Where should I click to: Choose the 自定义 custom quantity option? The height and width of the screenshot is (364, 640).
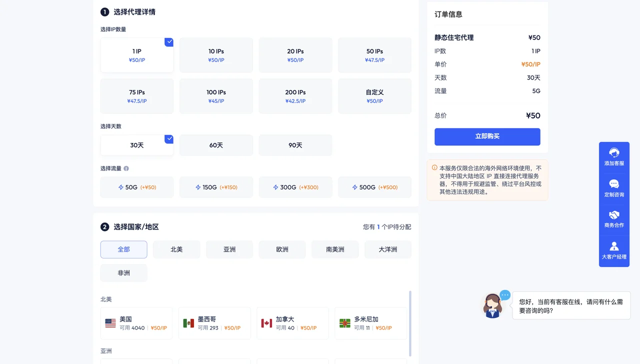(x=374, y=96)
